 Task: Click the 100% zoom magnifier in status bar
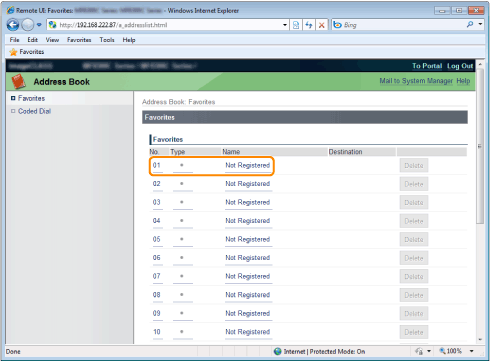click(x=442, y=351)
